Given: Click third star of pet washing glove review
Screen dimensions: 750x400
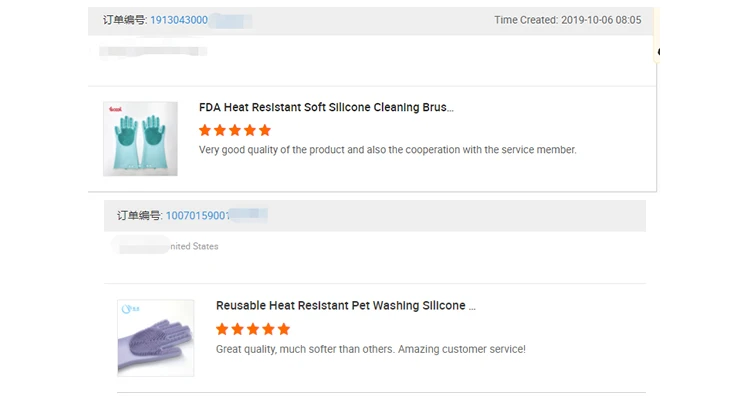Looking at the screenshot, I should click(253, 328).
